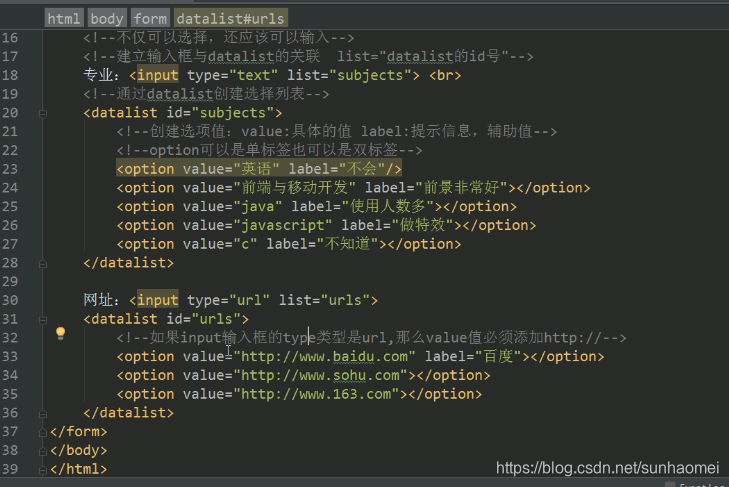Click the "专业:" label text on line 18

pos(101,75)
